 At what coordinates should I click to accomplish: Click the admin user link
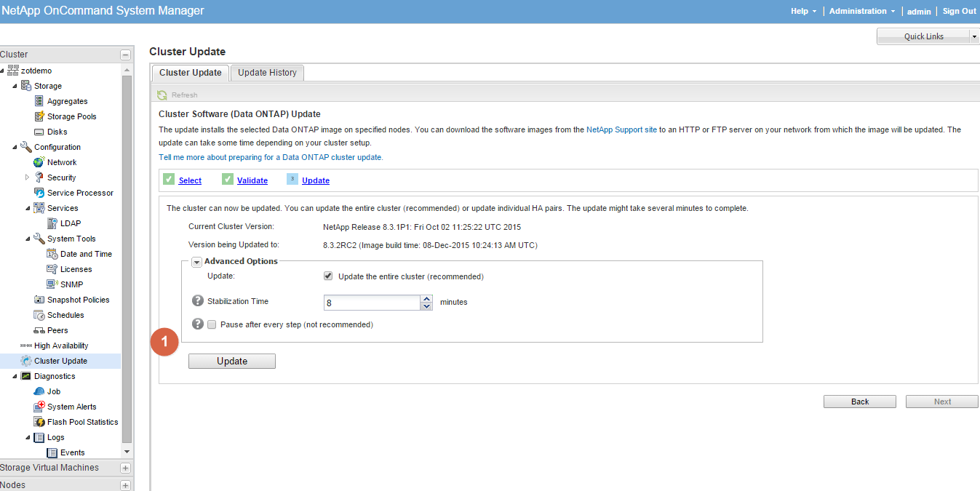point(919,12)
